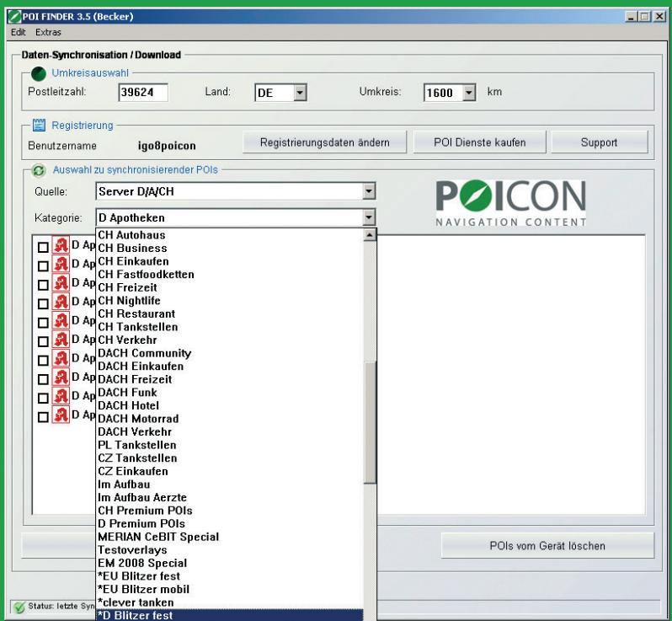Select CH Autohaus from category list
This screenshot has height=621, width=672.
(x=230, y=235)
